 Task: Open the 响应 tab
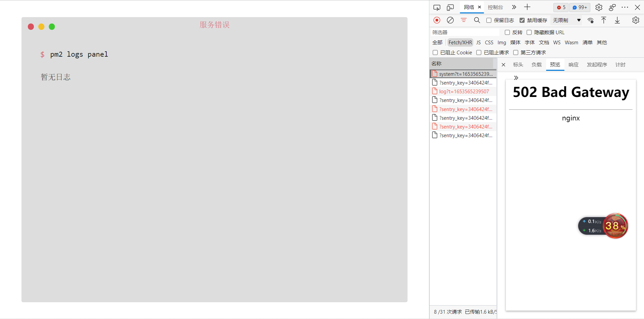(x=573, y=65)
